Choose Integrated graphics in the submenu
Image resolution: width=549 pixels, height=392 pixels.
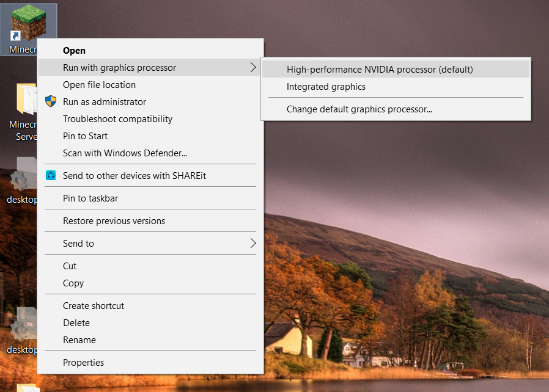pyautogui.click(x=396, y=86)
